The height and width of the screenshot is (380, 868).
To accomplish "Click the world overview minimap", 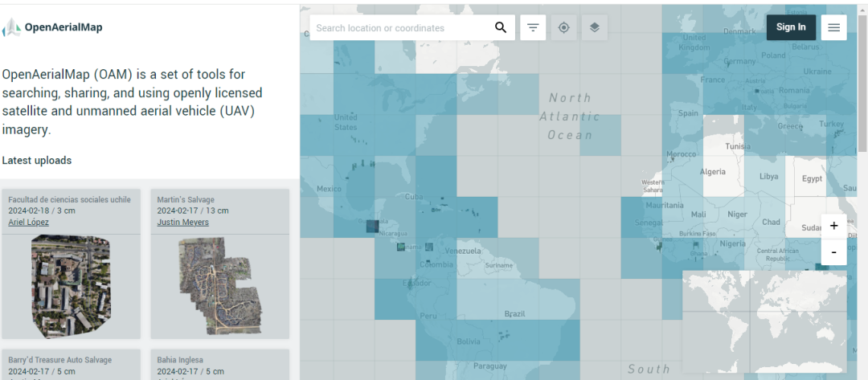I will pyautogui.click(x=764, y=321).
